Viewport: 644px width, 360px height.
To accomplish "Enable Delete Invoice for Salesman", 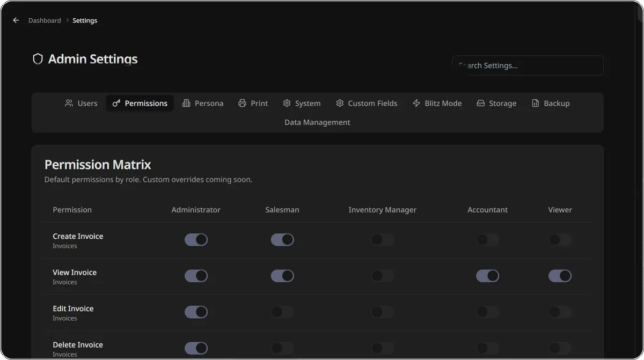I will click(x=282, y=348).
